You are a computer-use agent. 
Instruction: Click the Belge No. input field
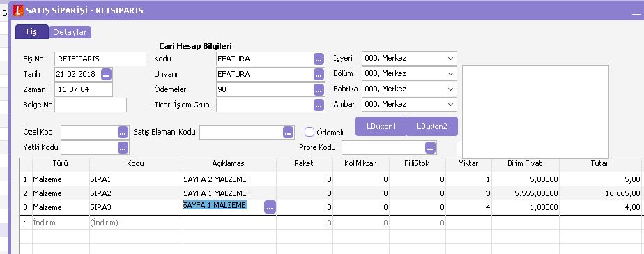tap(91, 105)
